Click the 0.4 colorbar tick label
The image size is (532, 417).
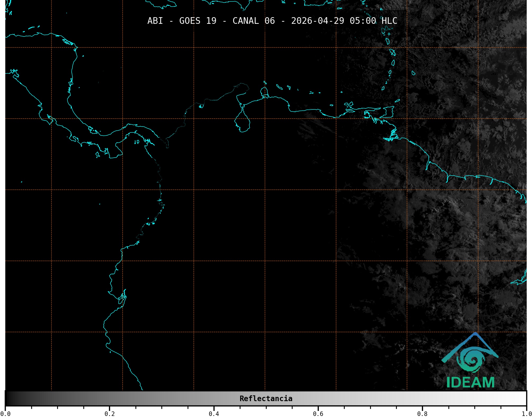[214, 414]
